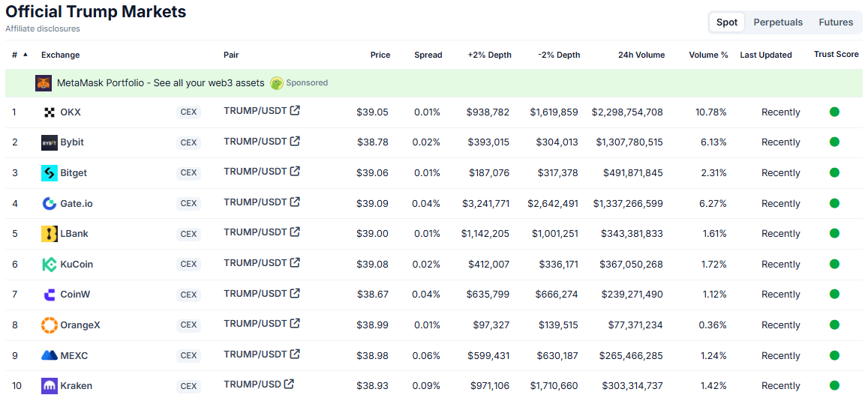The width and height of the screenshot is (868, 398).
Task: Click the MetaMask fox icon
Action: [44, 83]
